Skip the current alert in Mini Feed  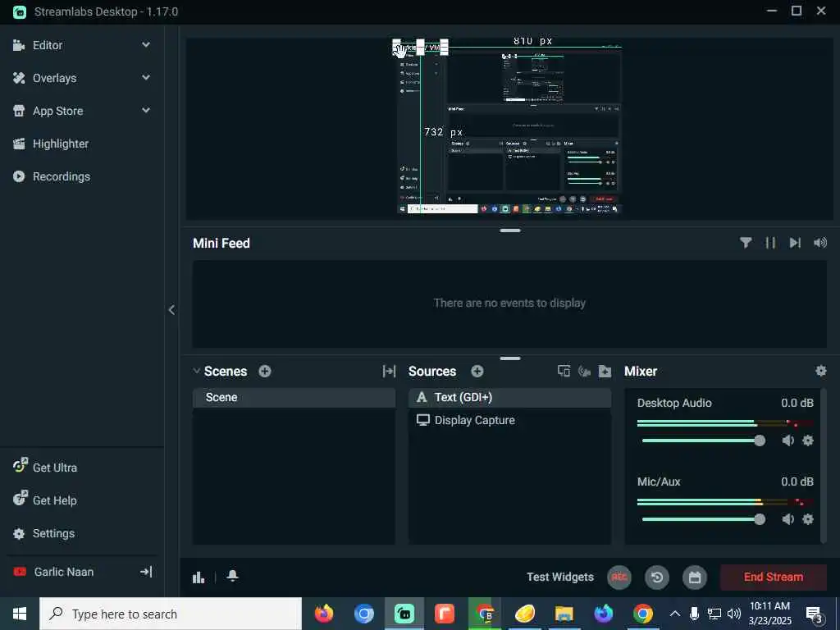795,243
